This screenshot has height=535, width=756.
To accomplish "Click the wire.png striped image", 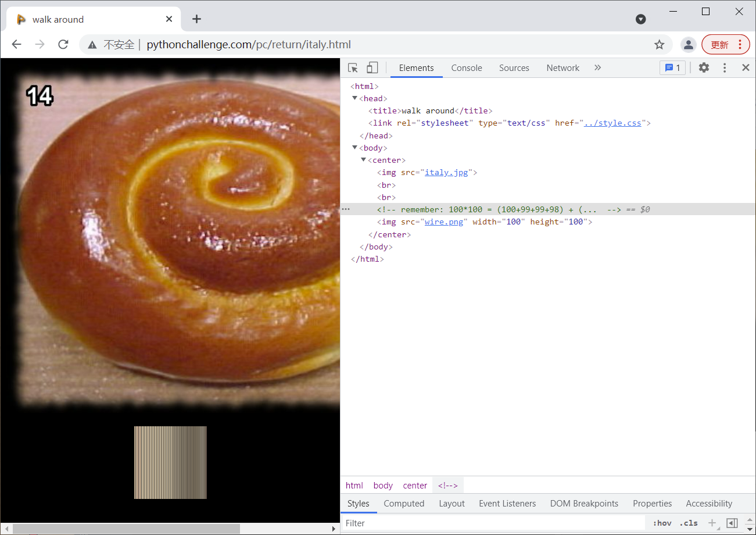I will [170, 462].
